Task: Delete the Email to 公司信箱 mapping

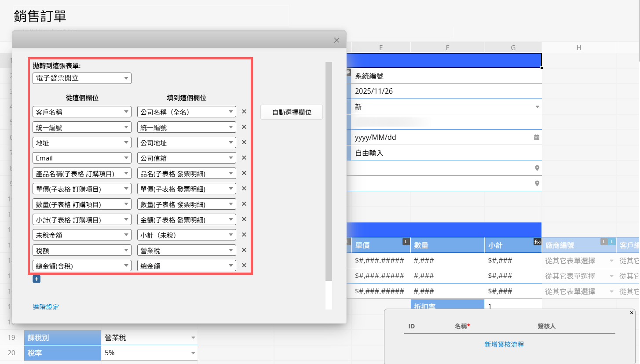Action: (x=244, y=158)
